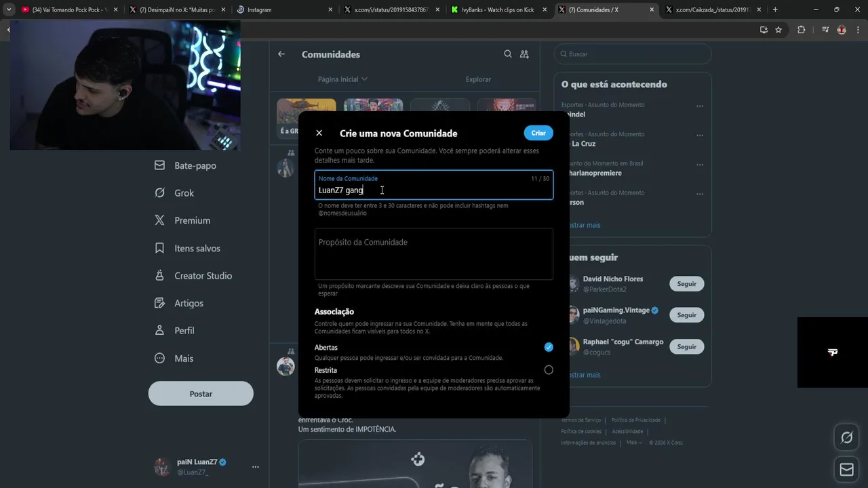Switch to the DesimpaiN no X tab
The image size is (868, 488).
pyautogui.click(x=176, y=10)
